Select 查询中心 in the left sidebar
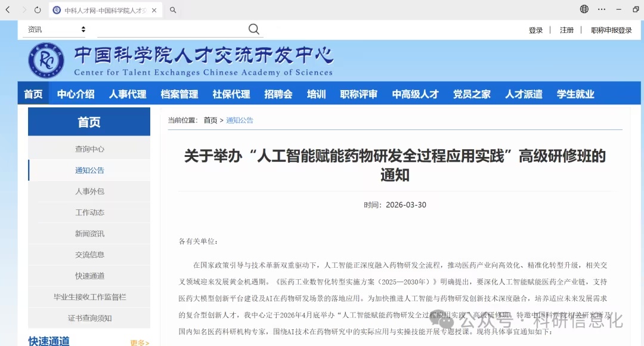This screenshot has width=644, height=346. (x=89, y=149)
